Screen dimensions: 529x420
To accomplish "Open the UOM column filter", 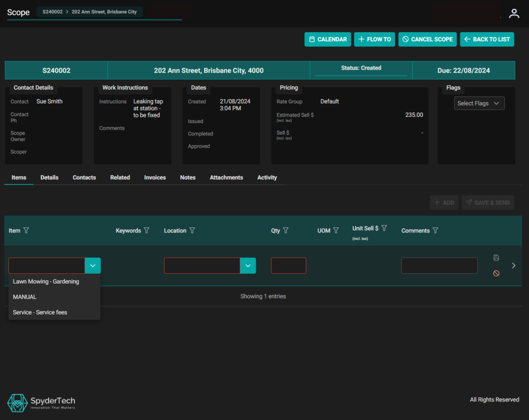I will tap(336, 230).
